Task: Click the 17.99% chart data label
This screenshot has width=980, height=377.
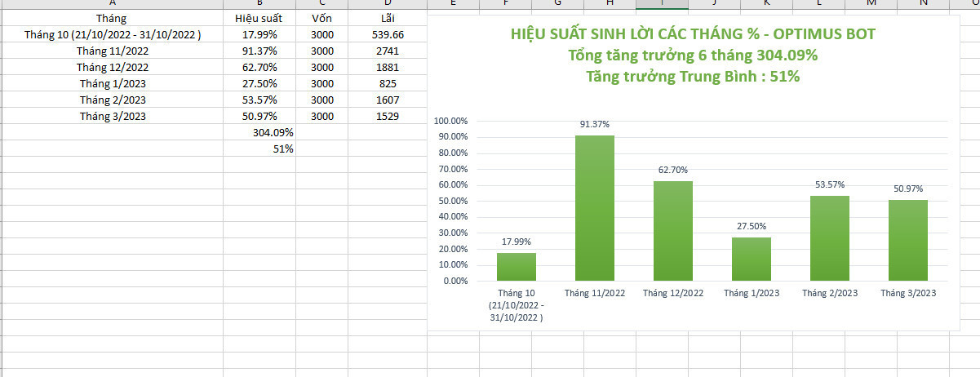Action: click(517, 242)
